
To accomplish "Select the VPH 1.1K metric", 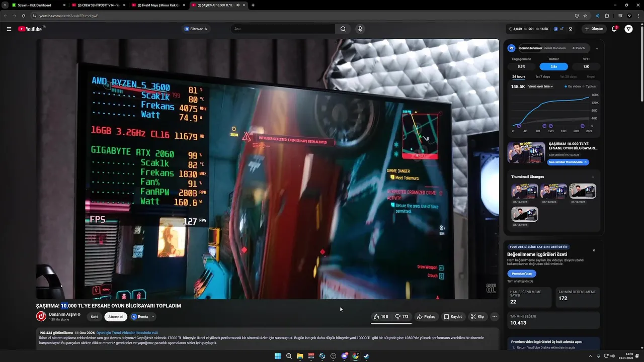I will (x=586, y=66).
